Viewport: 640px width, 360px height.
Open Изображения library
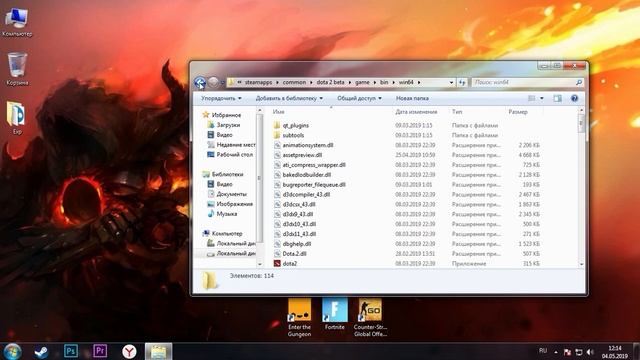tap(234, 204)
